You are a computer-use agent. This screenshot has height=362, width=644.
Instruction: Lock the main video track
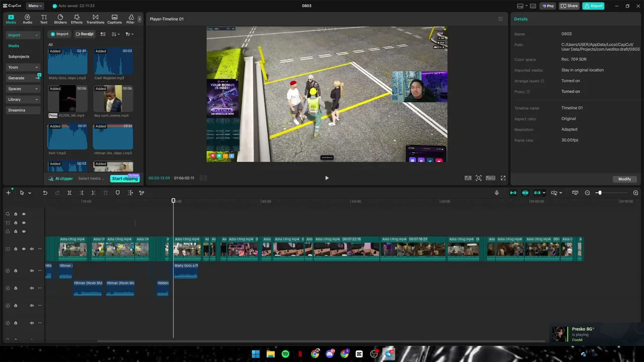click(x=16, y=249)
